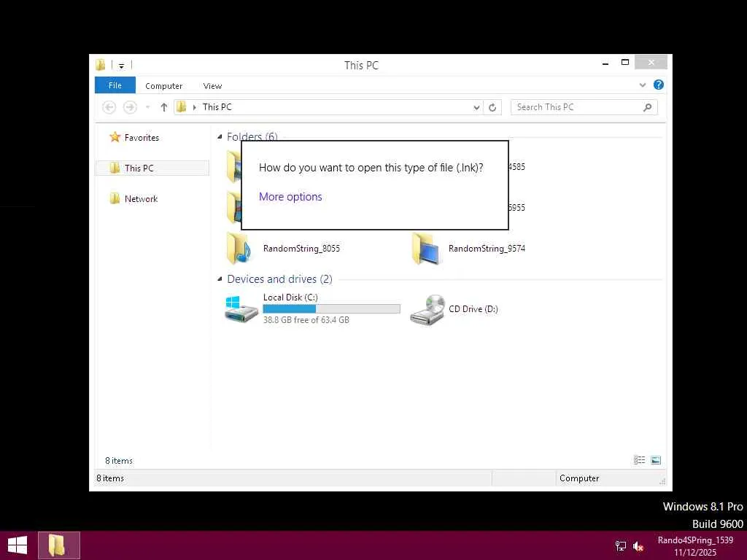Select the CD Drive (D:) icon
747x560 pixels.
tap(427, 309)
